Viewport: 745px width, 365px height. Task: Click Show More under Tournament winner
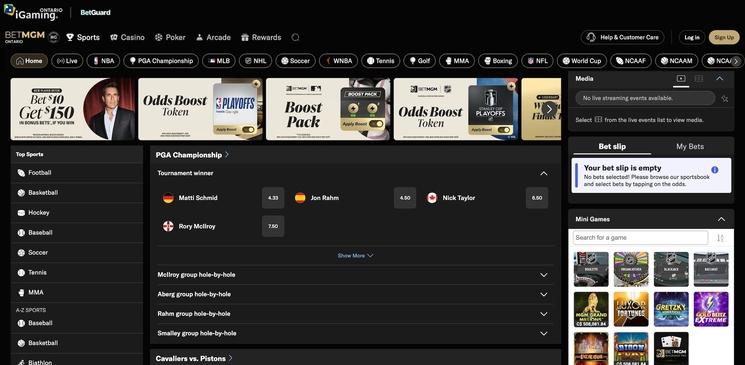[x=355, y=256]
